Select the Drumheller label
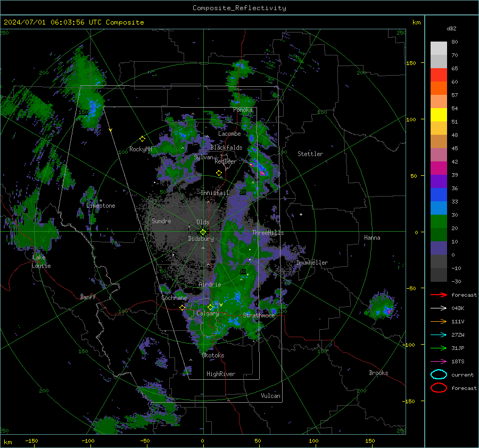 [312, 263]
